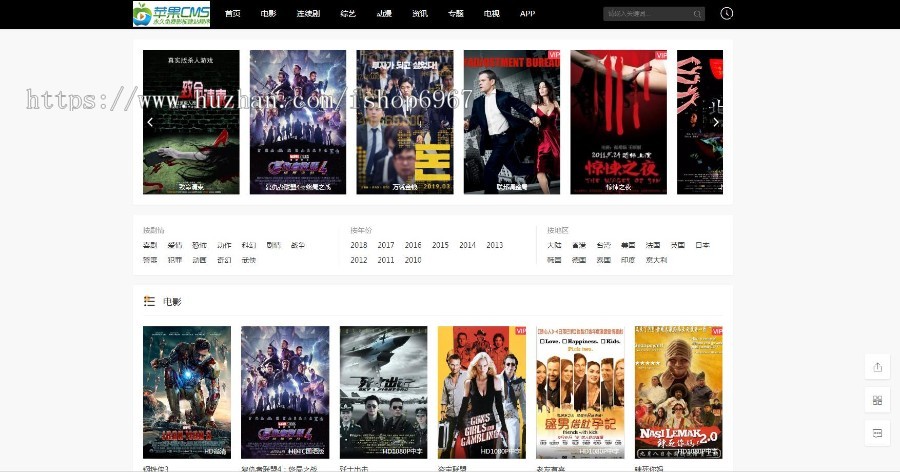This screenshot has width=900, height=472.
Task: Open Avengers Endgame poster in carousel
Action: click(297, 121)
